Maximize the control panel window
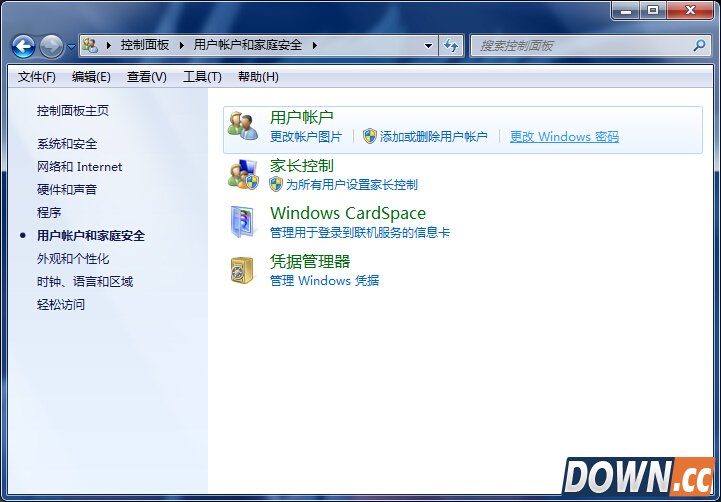 click(x=652, y=10)
